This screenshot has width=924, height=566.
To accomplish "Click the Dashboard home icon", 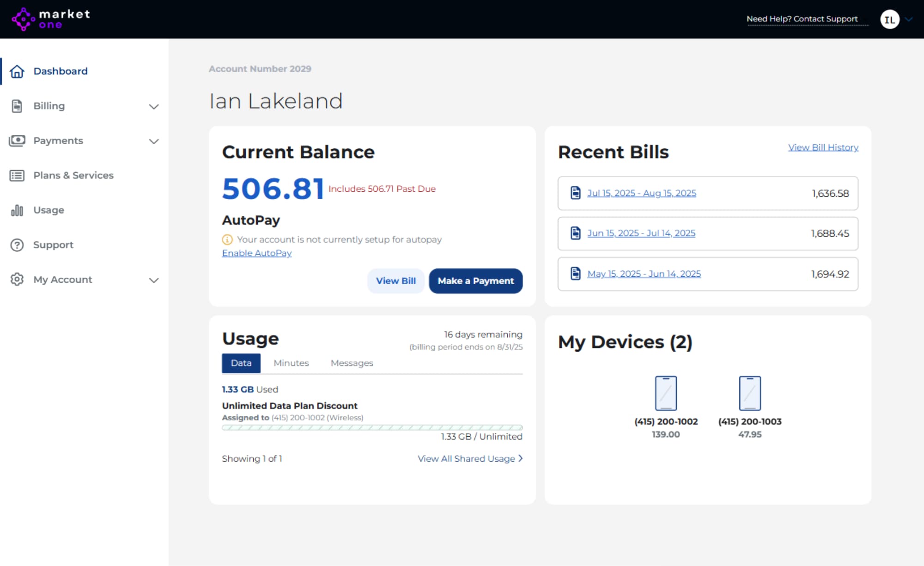I will click(x=17, y=71).
